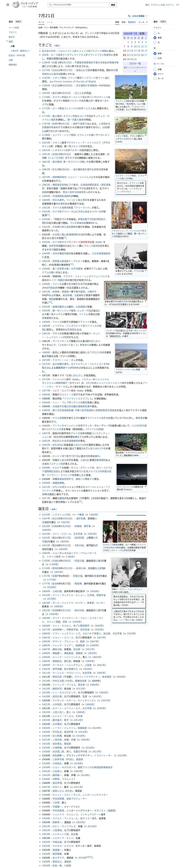Image resolution: width=186 pixels, height=868 pixels.
Task: Enlarge the アルテミス神殿 image via its caption icon
Action: click(146, 100)
